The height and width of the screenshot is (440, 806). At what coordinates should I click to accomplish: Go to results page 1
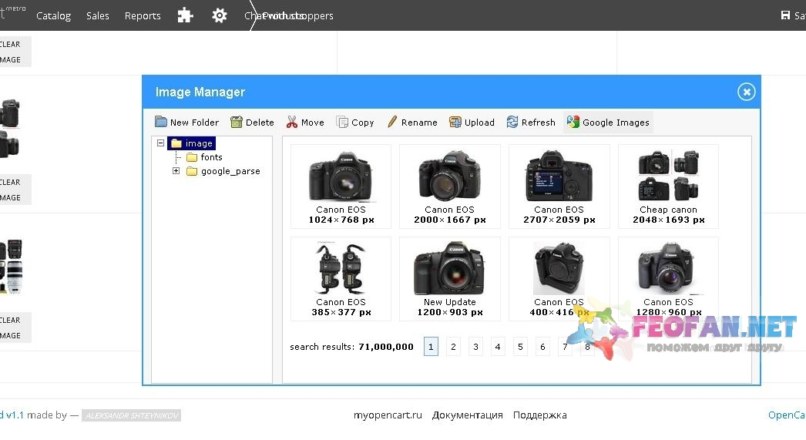(431, 346)
